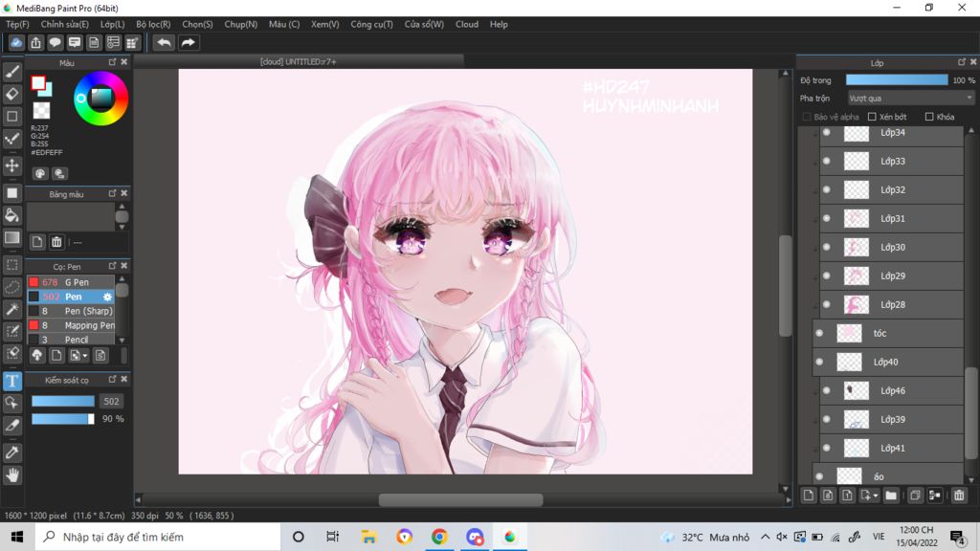Screen dimensions: 980x551
Task: Select the Gradient tool
Action: coord(11,238)
